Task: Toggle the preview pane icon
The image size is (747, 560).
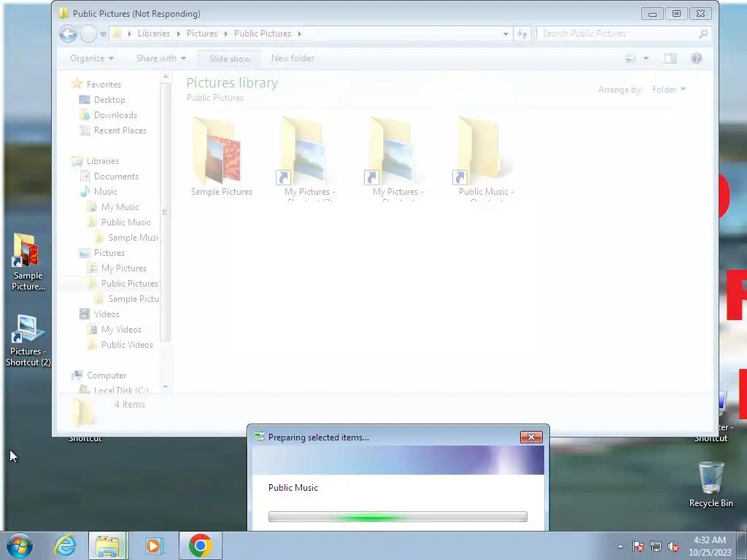Action: pos(670,58)
